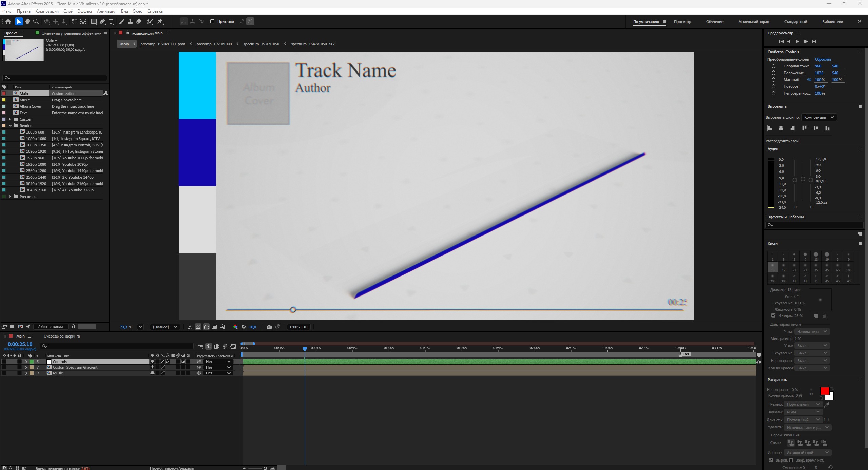Image resolution: width=868 pixels, height=470 pixels.
Task: Expand the Custom folder in project
Action: (9, 119)
